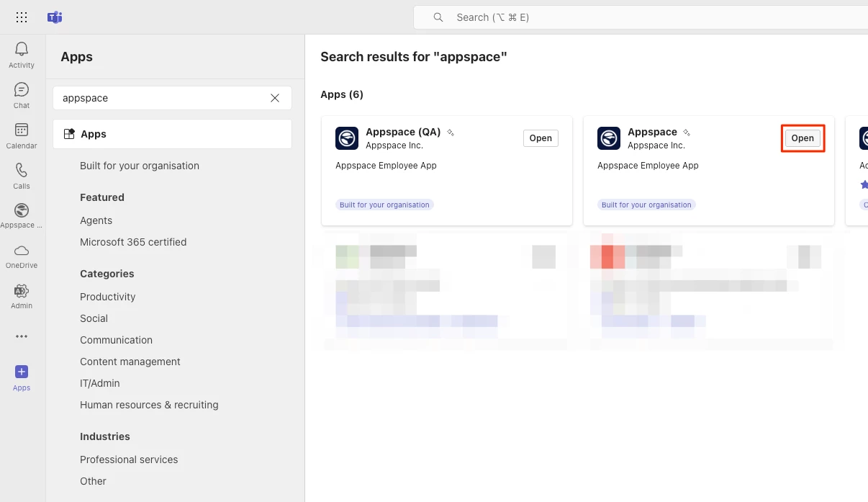Focus the top Search bar

coord(641,17)
